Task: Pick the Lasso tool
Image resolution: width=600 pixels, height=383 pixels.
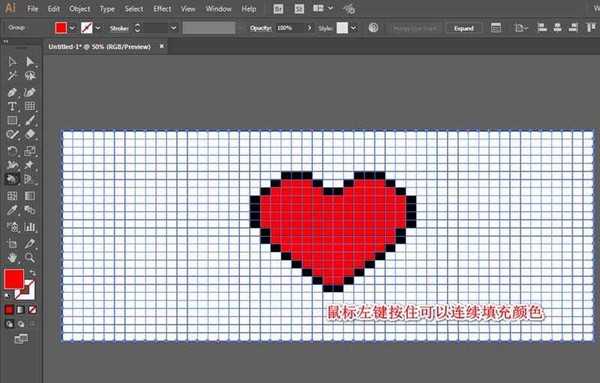Action: (x=30, y=75)
